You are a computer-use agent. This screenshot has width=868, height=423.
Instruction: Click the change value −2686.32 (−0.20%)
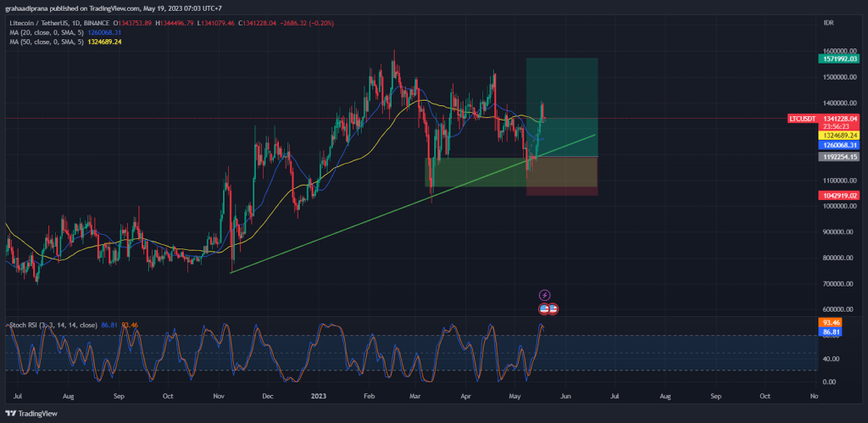click(308, 23)
